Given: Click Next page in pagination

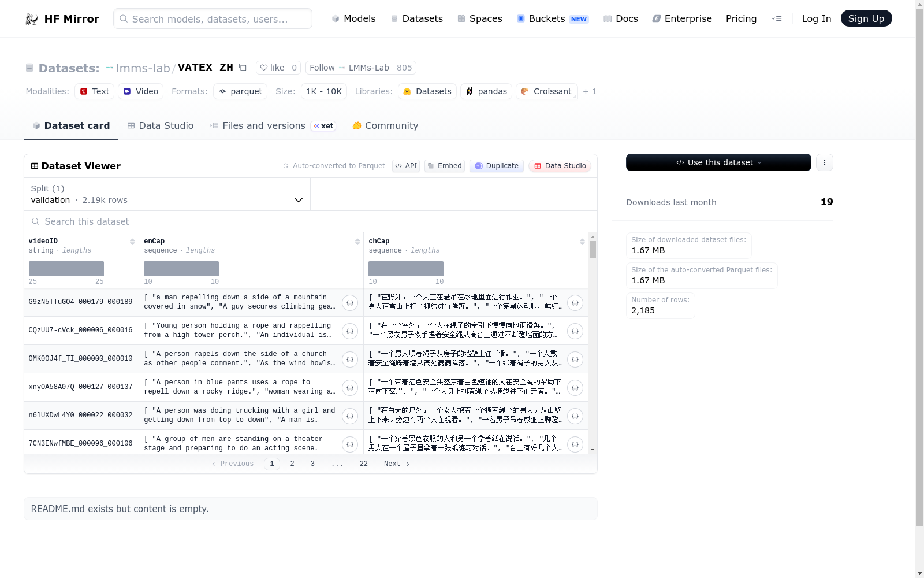Looking at the screenshot, I should tap(397, 464).
